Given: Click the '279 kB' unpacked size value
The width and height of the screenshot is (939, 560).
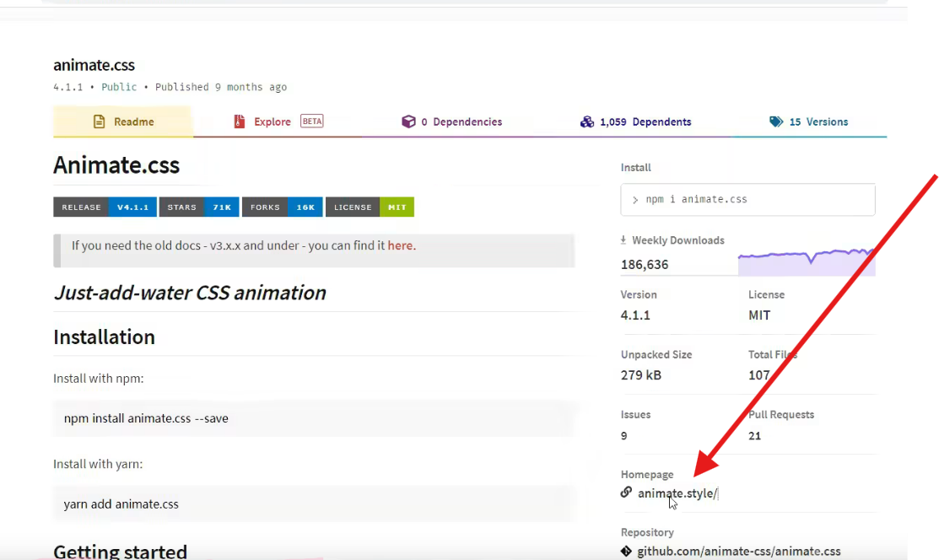Looking at the screenshot, I should click(x=641, y=375).
